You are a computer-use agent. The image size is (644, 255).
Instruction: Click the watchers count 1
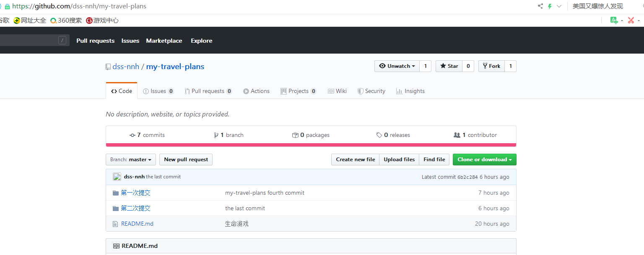425,66
